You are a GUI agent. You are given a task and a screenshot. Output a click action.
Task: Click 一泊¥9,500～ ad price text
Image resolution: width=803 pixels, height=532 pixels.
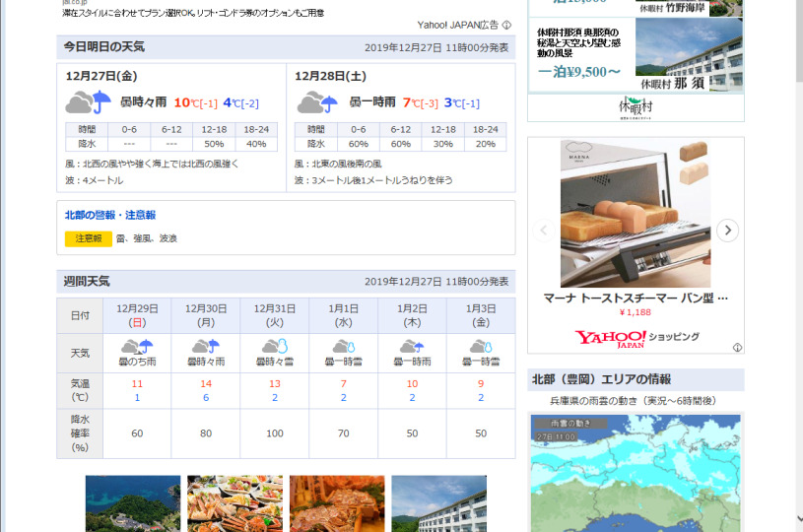point(579,72)
